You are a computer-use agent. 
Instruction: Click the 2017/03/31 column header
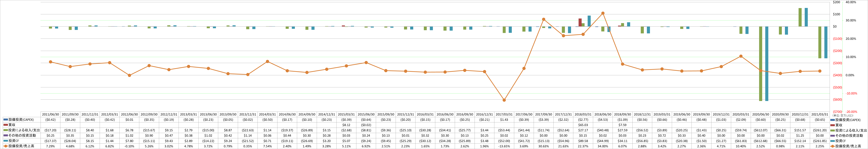(x=504, y=114)
